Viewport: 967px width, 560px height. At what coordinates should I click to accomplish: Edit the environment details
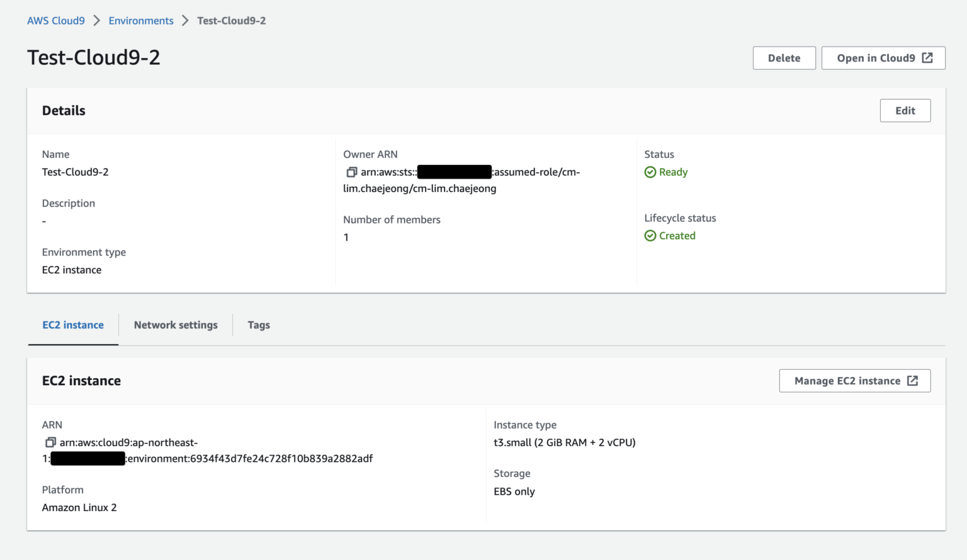tap(905, 110)
